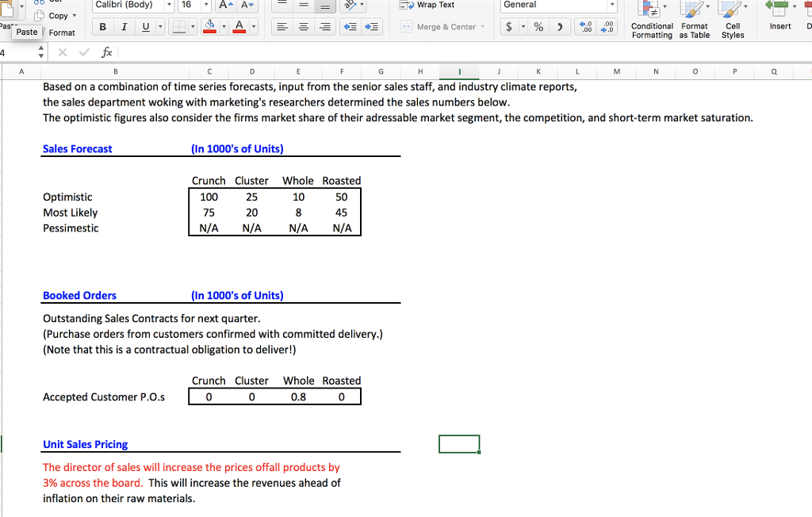
Task: Expand the General number format dropdown
Action: tap(611, 6)
